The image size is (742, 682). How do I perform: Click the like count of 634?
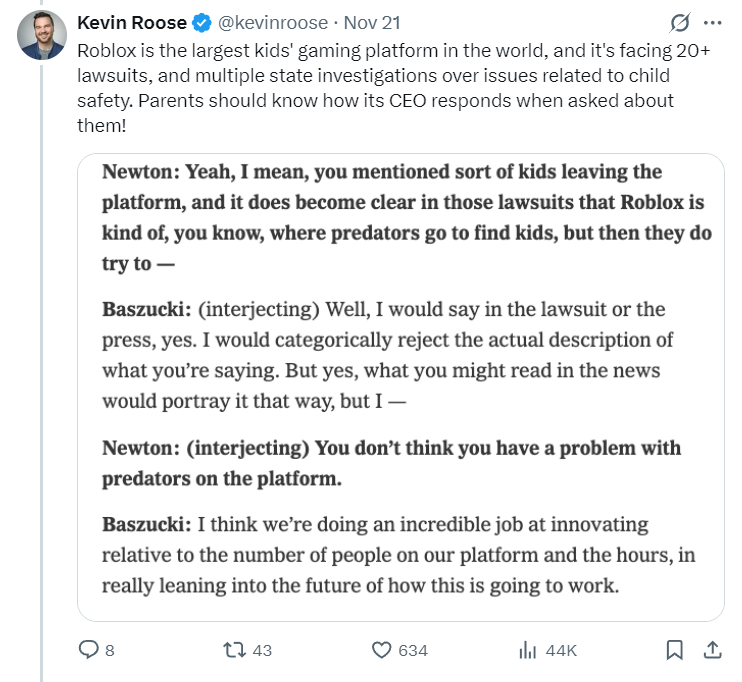click(413, 650)
